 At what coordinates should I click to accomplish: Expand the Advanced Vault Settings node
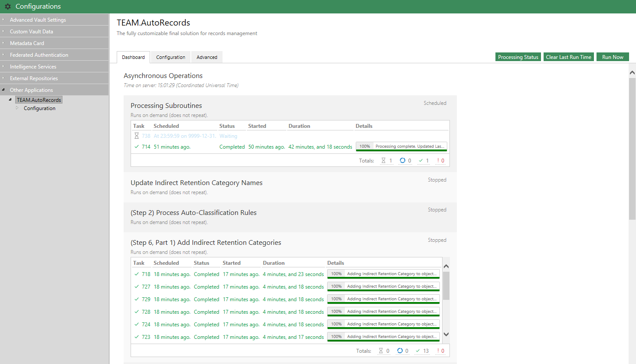(3, 19)
